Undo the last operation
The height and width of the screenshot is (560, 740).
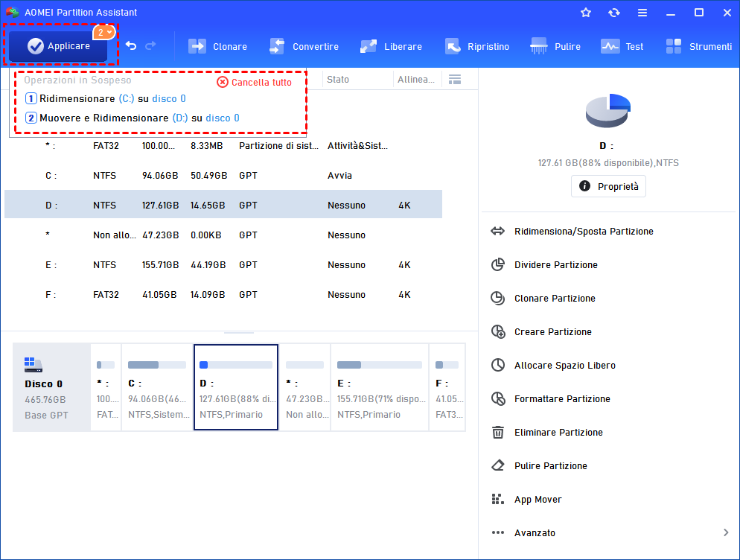coord(131,46)
